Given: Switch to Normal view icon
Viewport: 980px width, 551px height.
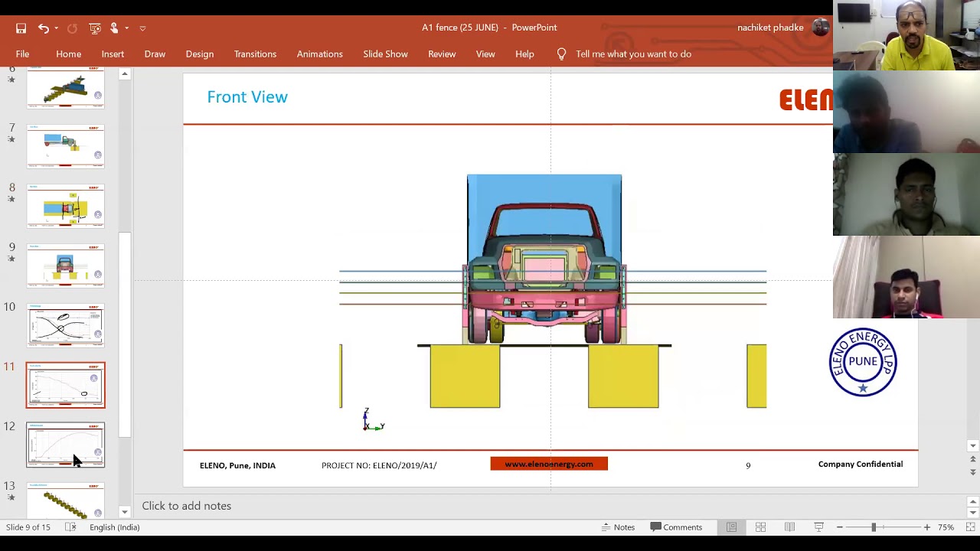Looking at the screenshot, I should (731, 527).
